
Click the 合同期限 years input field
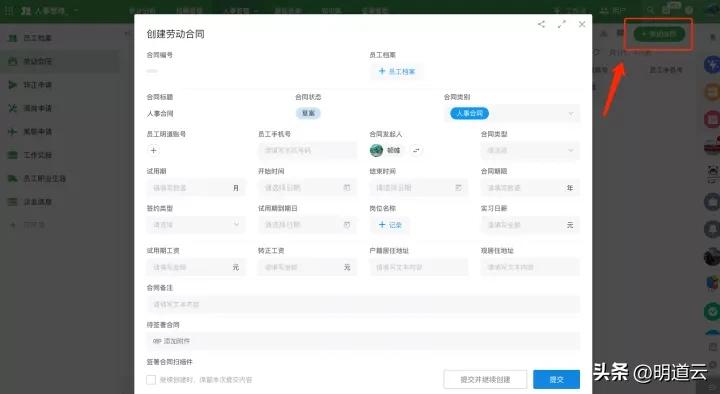point(530,187)
